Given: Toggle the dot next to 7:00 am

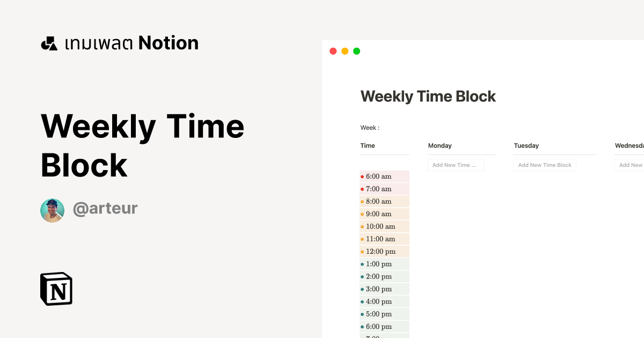Looking at the screenshot, I should [363, 189].
